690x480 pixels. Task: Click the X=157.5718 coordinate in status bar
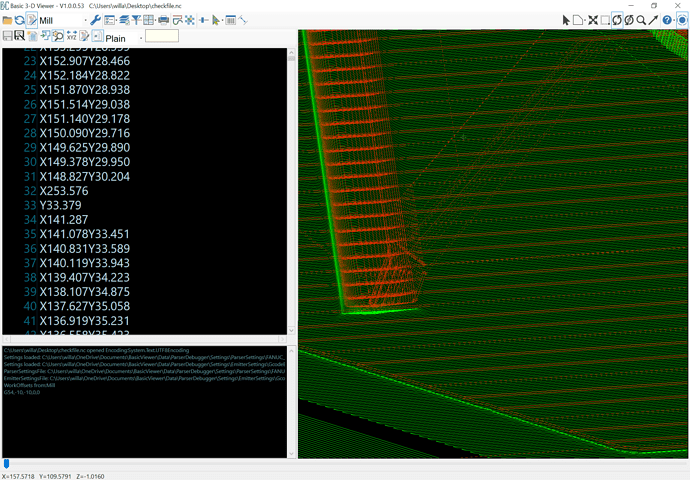pyautogui.click(x=18, y=476)
